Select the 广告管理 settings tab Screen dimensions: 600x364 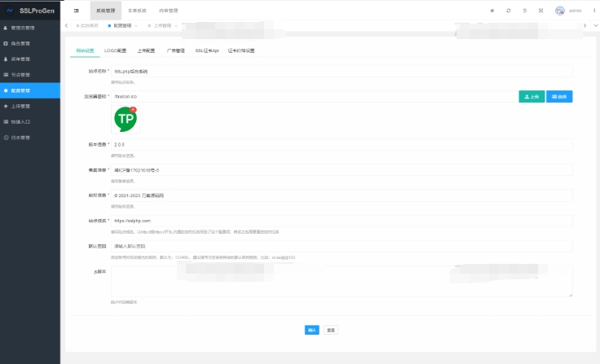(x=175, y=50)
